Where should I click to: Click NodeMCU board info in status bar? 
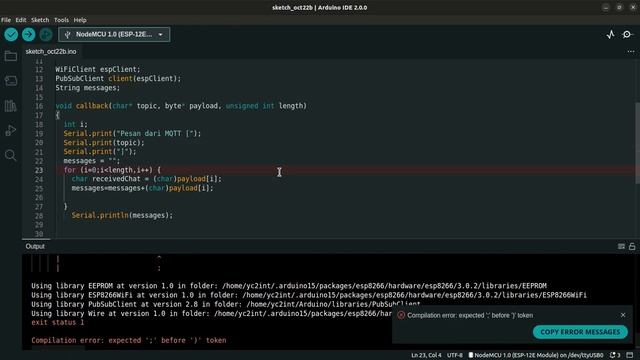tap(536, 355)
